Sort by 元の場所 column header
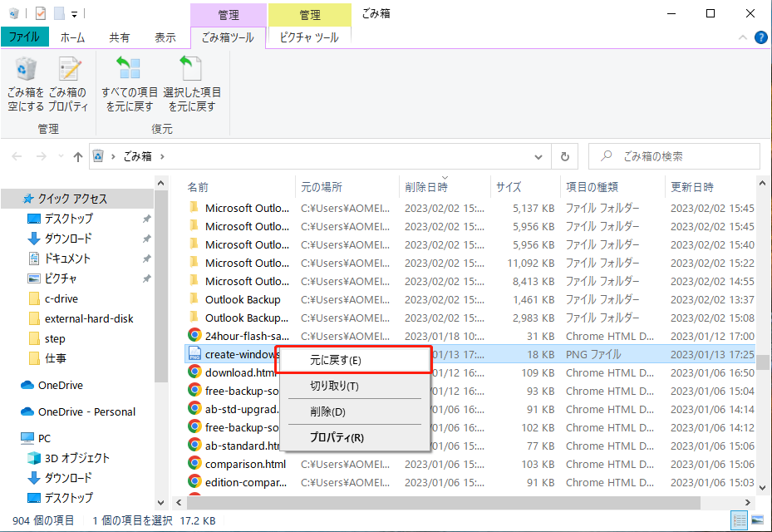 coord(347,187)
